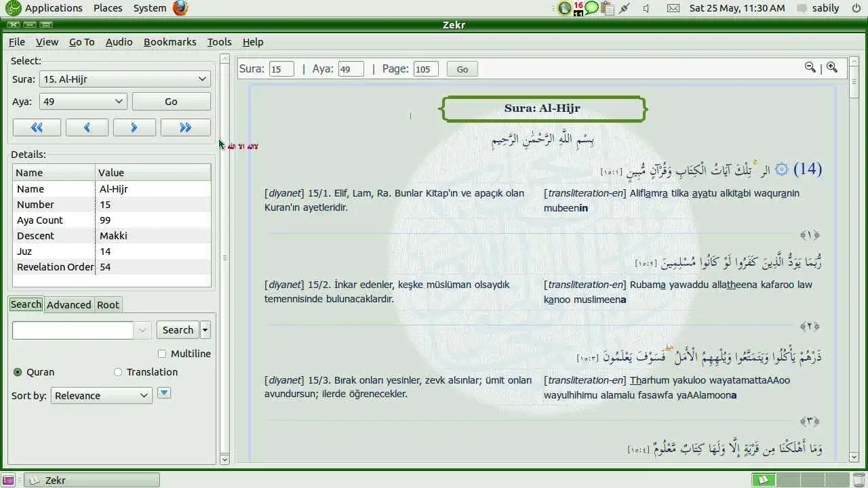Viewport: 868px width, 488px height.
Task: Click the green chat bubble tray icon
Action: coord(592,8)
